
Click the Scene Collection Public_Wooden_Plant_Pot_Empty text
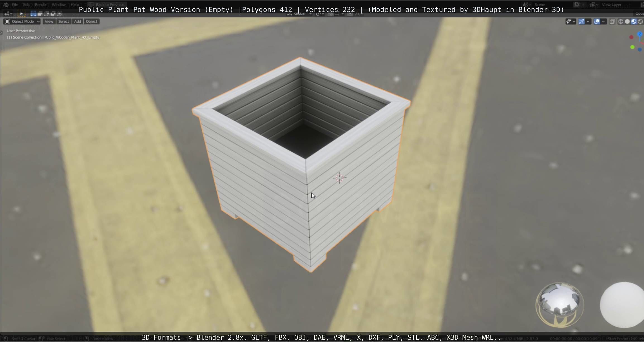click(53, 37)
